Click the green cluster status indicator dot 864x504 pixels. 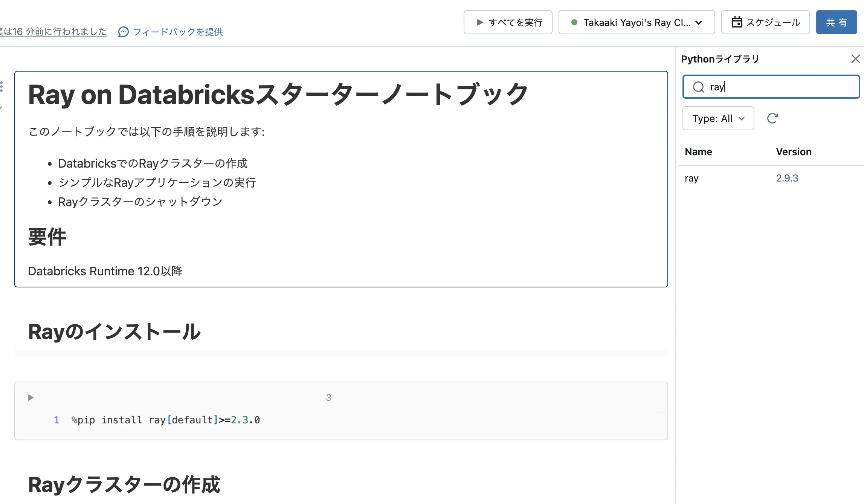click(574, 22)
